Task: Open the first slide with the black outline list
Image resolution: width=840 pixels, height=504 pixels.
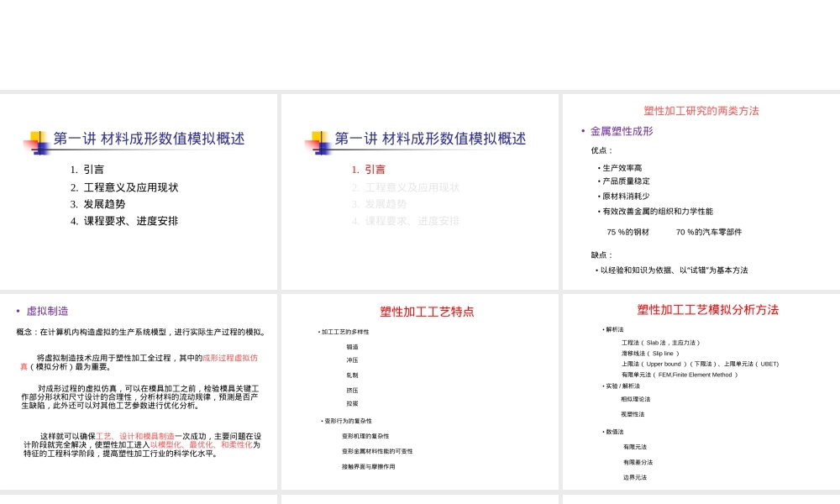Action: [x=139, y=192]
